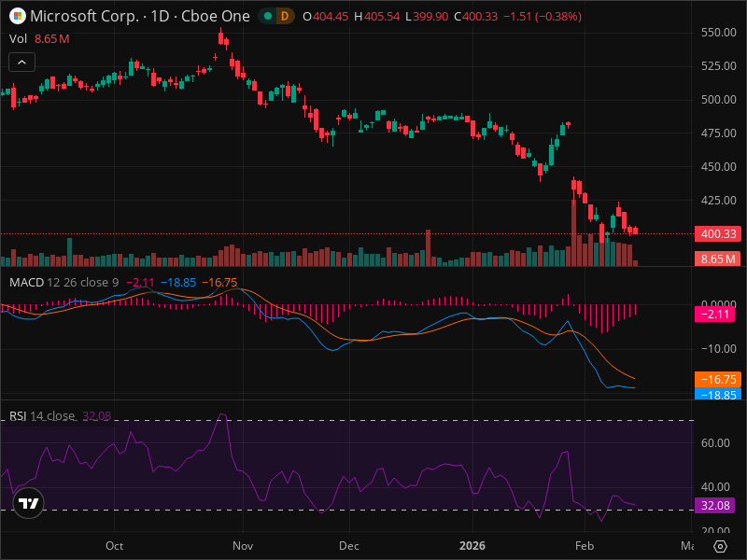The height and width of the screenshot is (560, 747).
Task: Click the Nov label on time axis
Action: (243, 546)
